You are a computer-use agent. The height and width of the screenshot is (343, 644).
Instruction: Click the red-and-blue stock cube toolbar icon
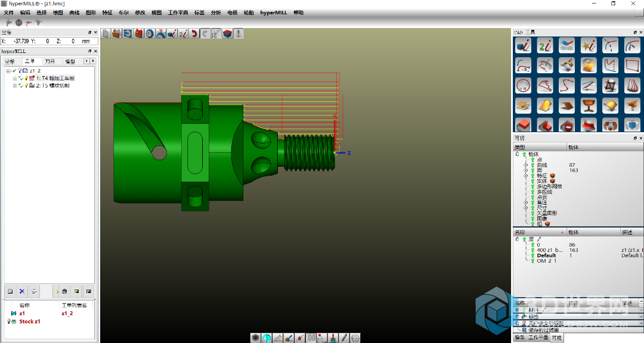click(x=228, y=33)
